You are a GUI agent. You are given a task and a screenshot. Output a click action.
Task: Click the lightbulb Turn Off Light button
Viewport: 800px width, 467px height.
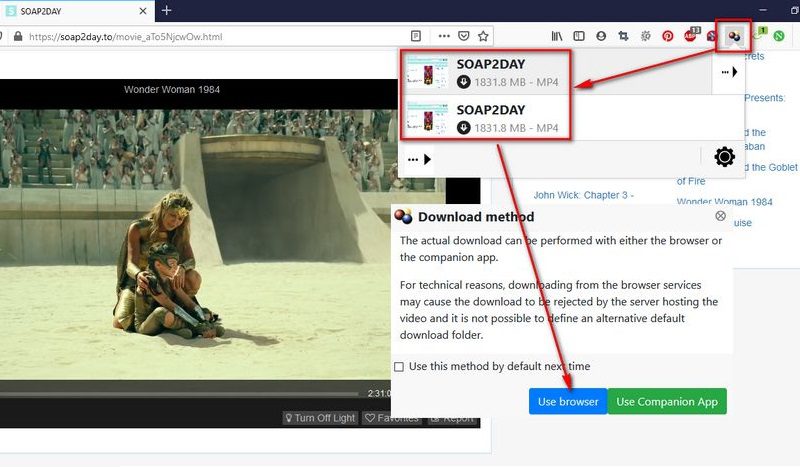pyautogui.click(x=320, y=418)
